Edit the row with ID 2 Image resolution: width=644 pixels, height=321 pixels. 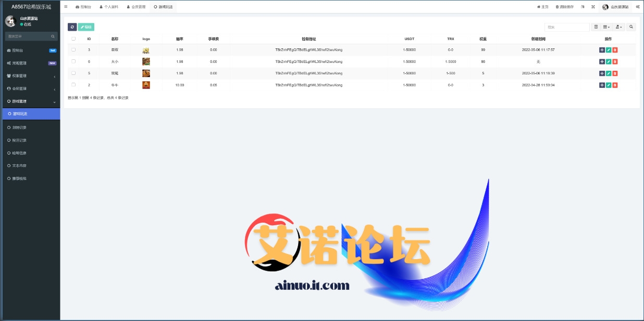tap(608, 85)
